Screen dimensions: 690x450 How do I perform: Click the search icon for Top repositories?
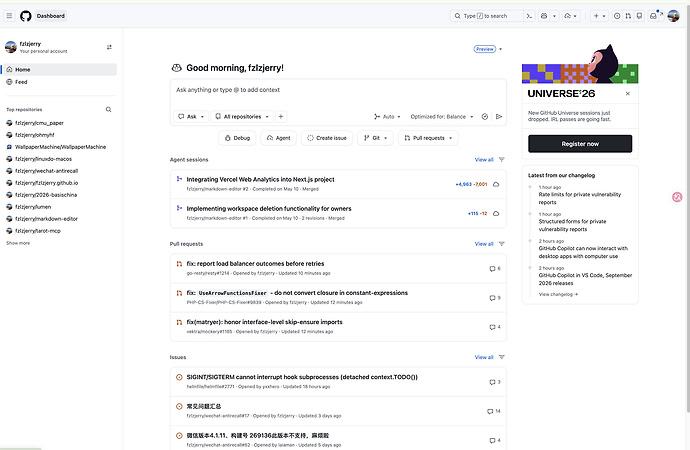[x=108, y=110]
